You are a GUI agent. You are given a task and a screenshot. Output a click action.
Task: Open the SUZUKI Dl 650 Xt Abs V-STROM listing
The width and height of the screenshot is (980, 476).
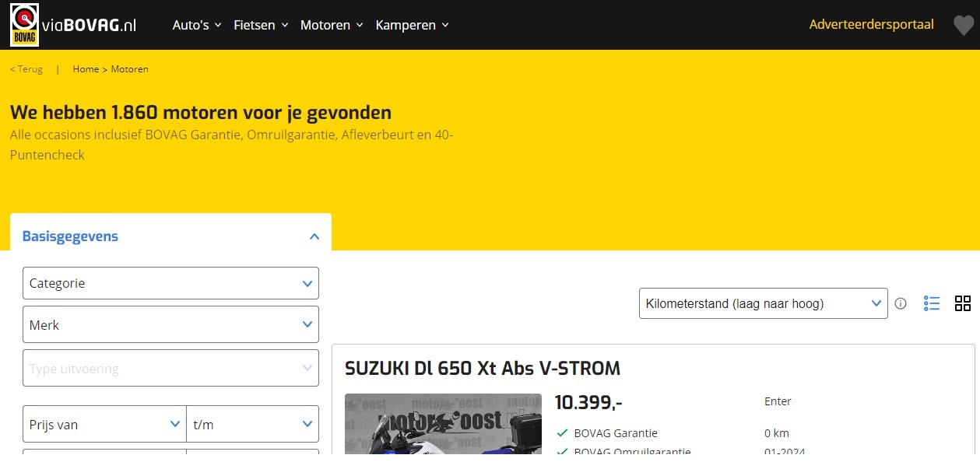(x=483, y=368)
